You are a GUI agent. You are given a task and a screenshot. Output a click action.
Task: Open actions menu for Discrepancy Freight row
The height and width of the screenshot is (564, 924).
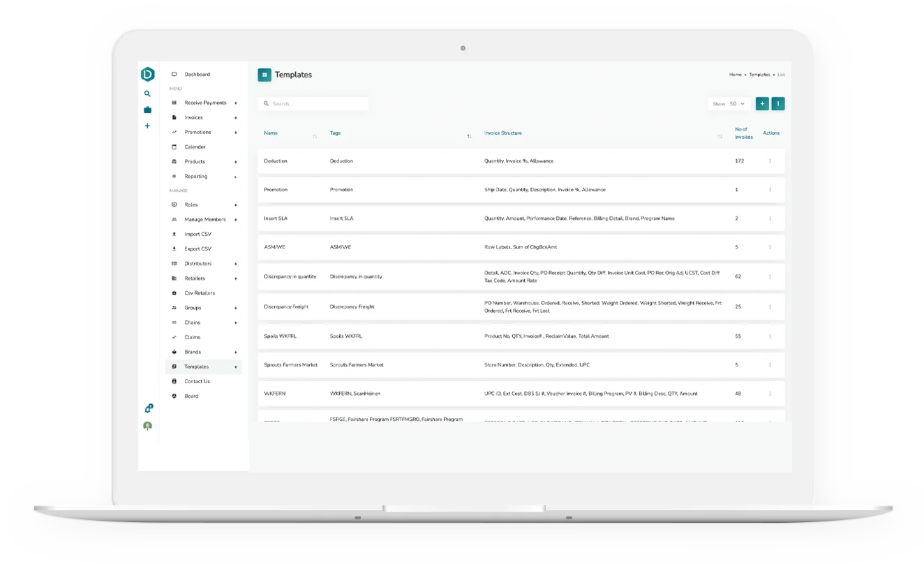pyautogui.click(x=770, y=307)
